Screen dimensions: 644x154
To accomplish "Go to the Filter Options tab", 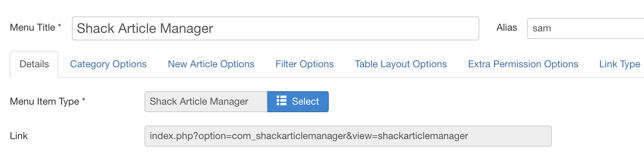I will tap(304, 64).
